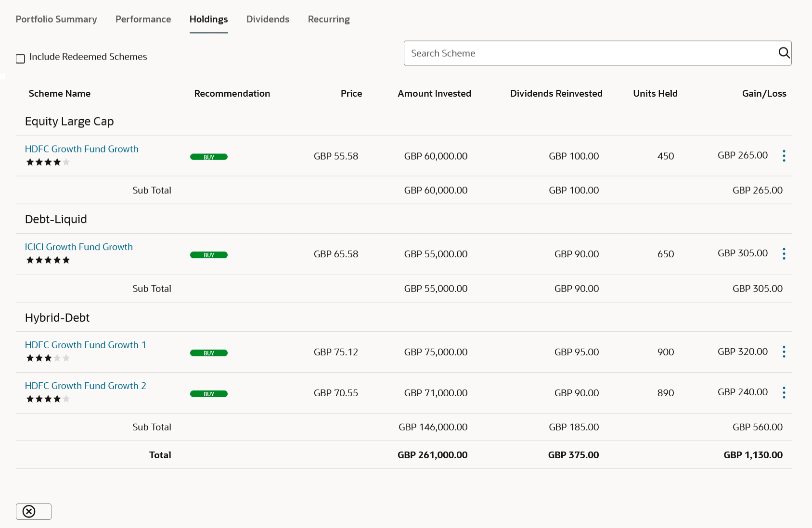This screenshot has width=812, height=528.
Task: Open kebab menu for HDFC Growth Fund Growth 1
Action: coord(784,352)
